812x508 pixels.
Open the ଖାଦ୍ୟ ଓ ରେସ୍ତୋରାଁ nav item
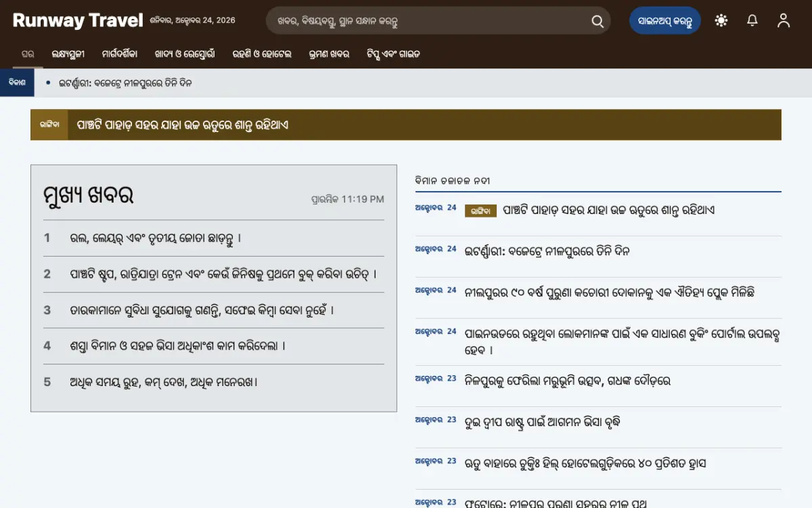[185, 54]
